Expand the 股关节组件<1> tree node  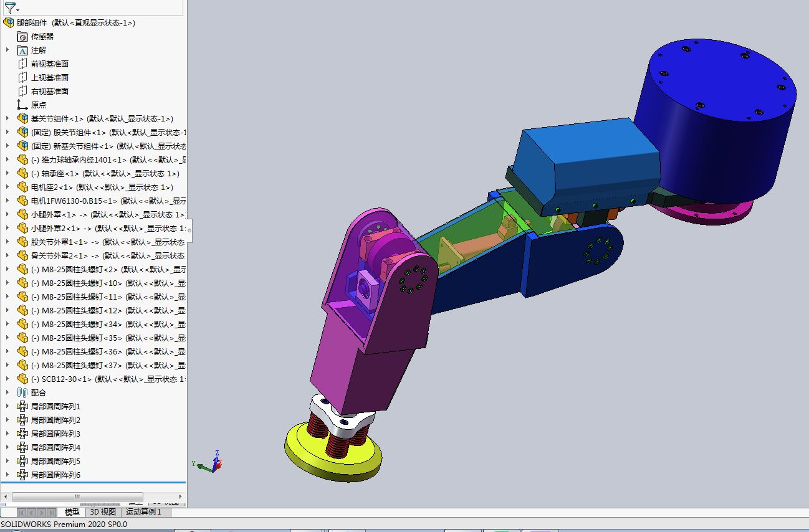pos(7,132)
